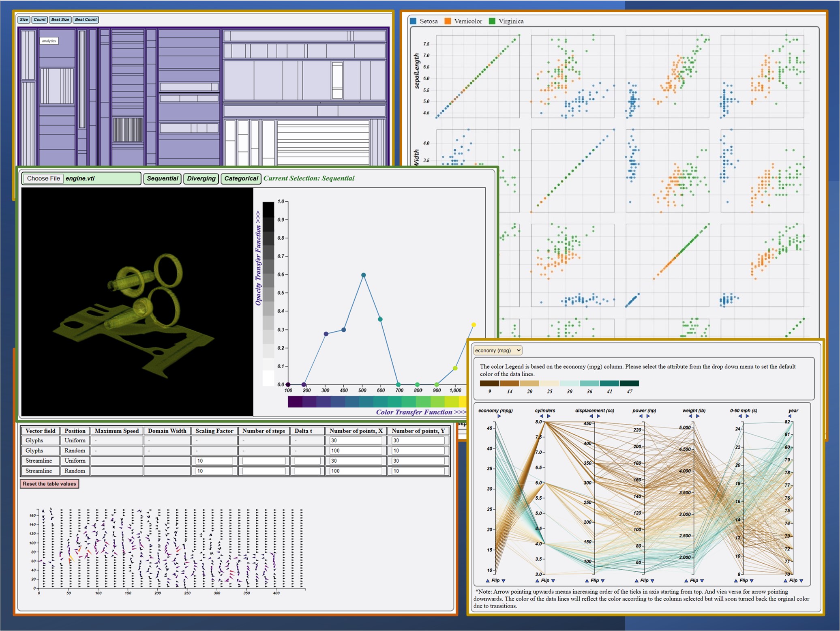Select Diverging color scheme option

201,178
